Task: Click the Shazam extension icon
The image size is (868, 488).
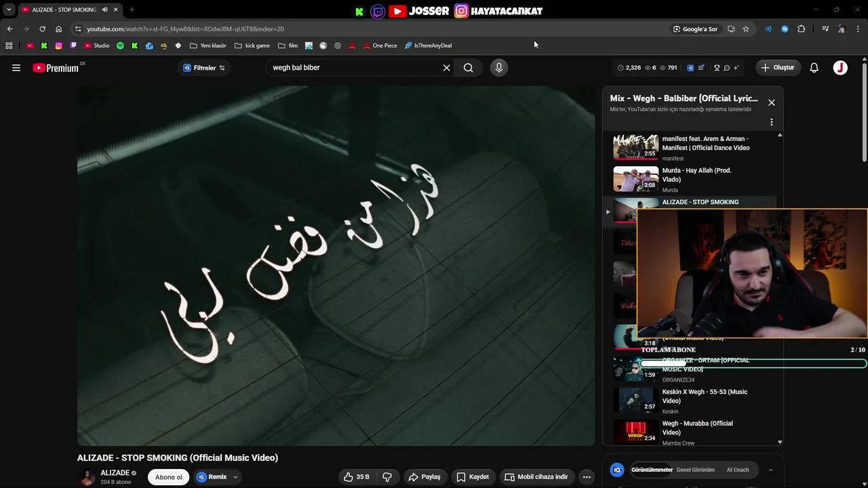Action: [x=785, y=29]
